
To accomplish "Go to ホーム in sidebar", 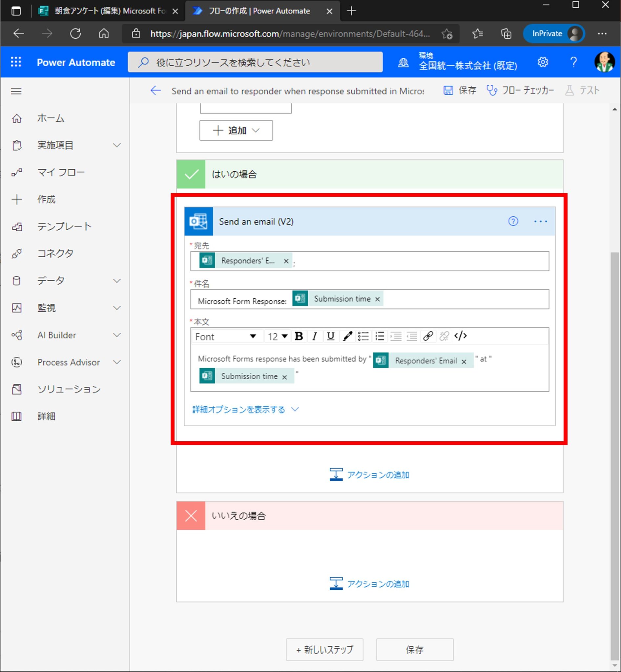I will (x=51, y=118).
